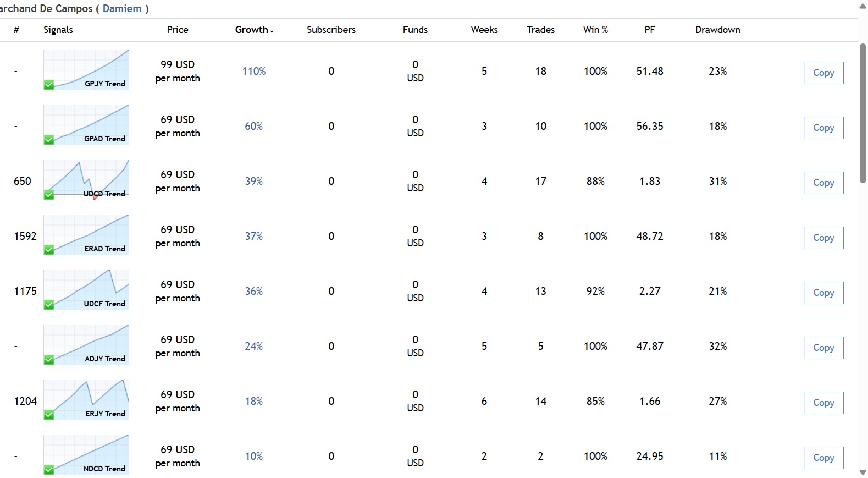This screenshot has height=478, width=868.
Task: Click the green verified checkmark on ADJY Trend
Action: point(49,360)
